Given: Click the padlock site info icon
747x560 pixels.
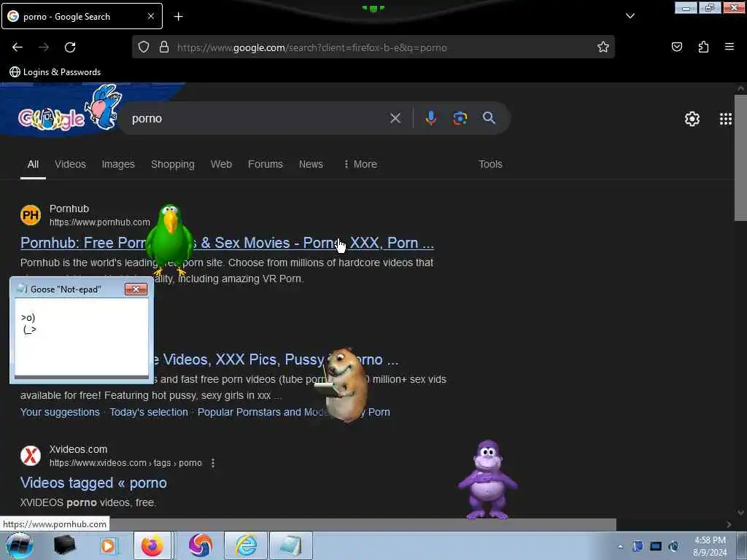Looking at the screenshot, I should pos(164,47).
